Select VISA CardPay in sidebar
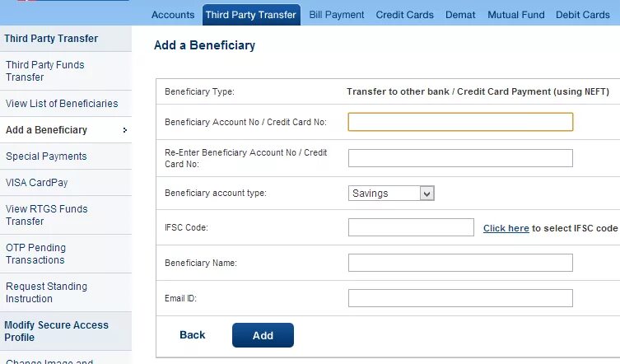Viewport: 620px width, 364px height. (37, 183)
